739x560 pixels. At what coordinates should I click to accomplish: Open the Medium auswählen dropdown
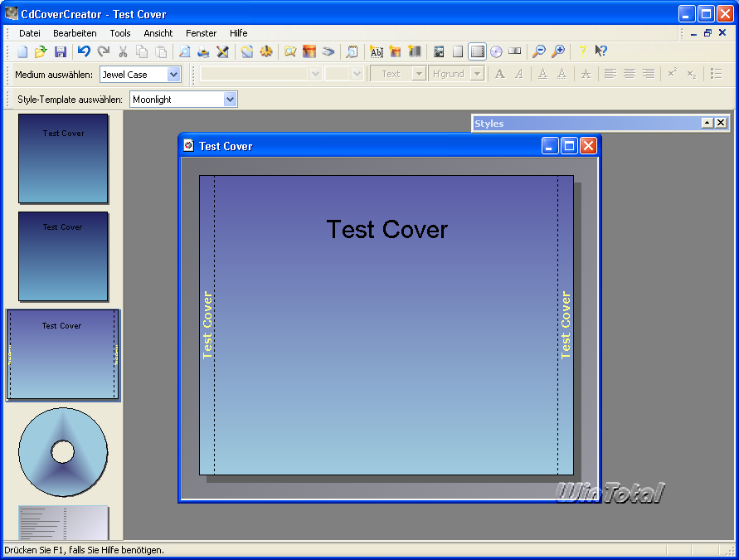(x=173, y=75)
